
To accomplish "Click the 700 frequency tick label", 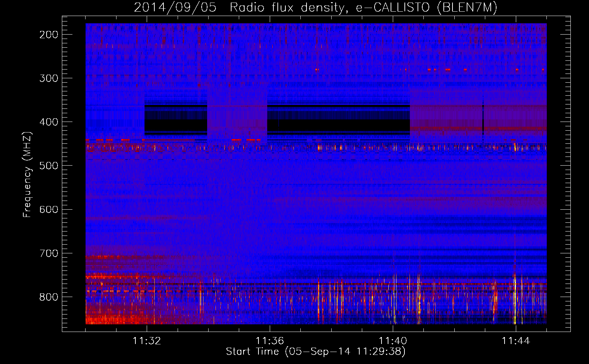I will pyautogui.click(x=49, y=253).
